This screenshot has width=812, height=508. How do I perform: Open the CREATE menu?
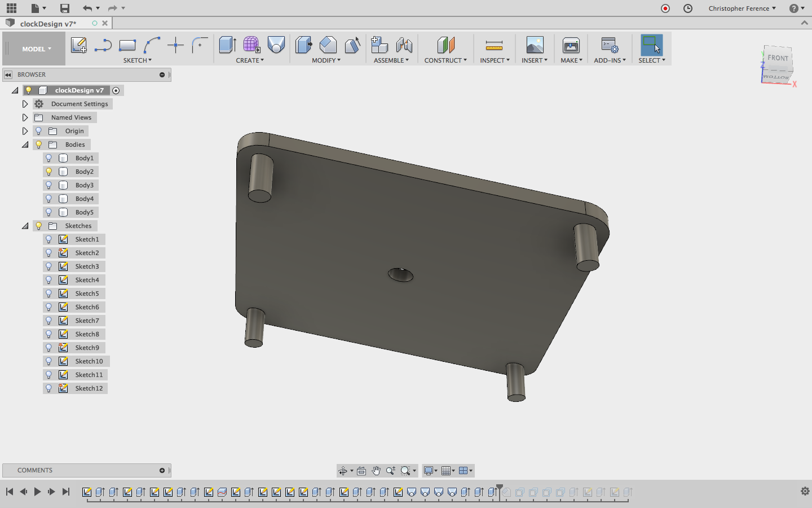(x=250, y=60)
